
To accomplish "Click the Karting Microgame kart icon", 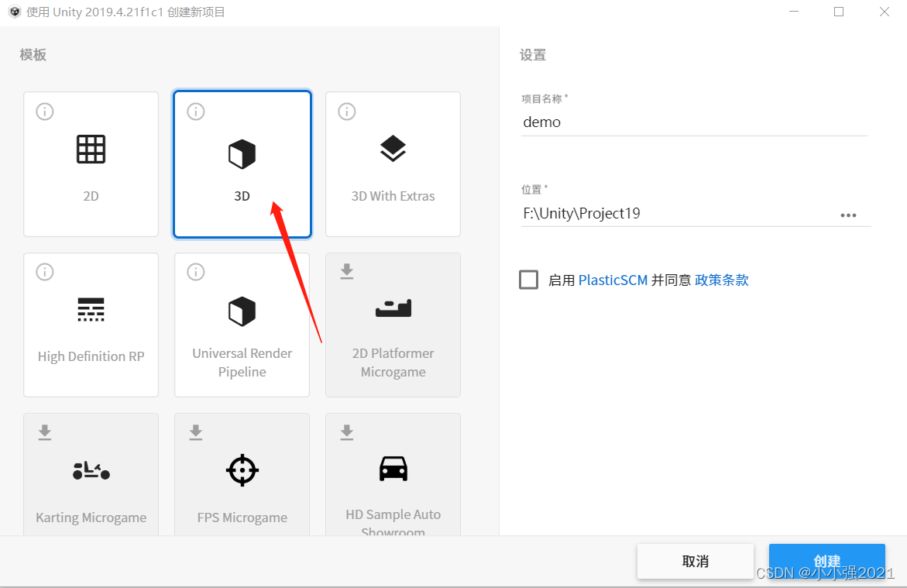I will pyautogui.click(x=91, y=470).
